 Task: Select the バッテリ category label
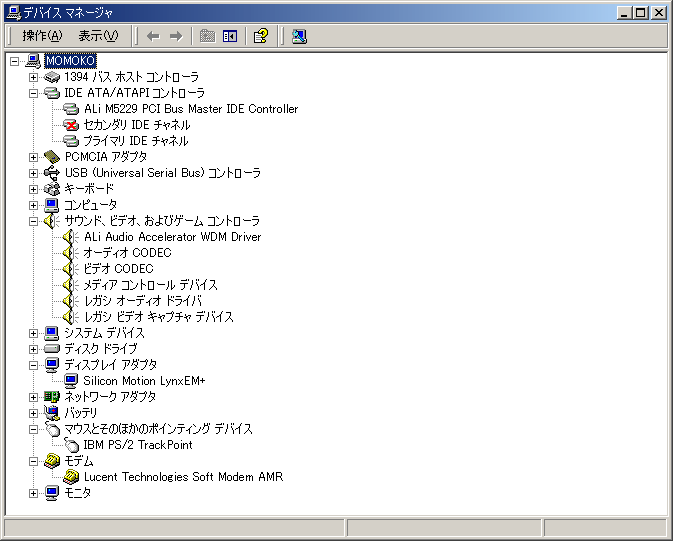[x=81, y=413]
